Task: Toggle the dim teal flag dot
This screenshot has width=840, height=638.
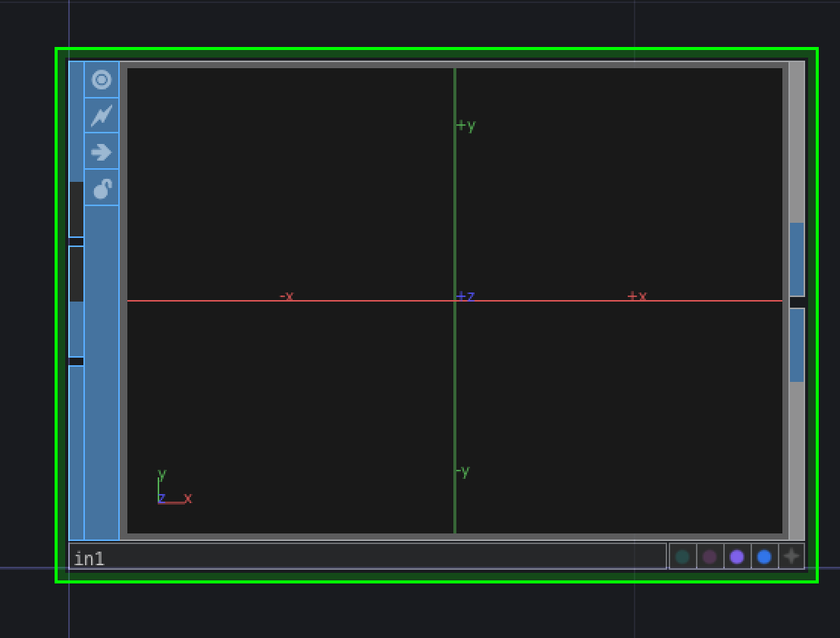Action: point(682,557)
